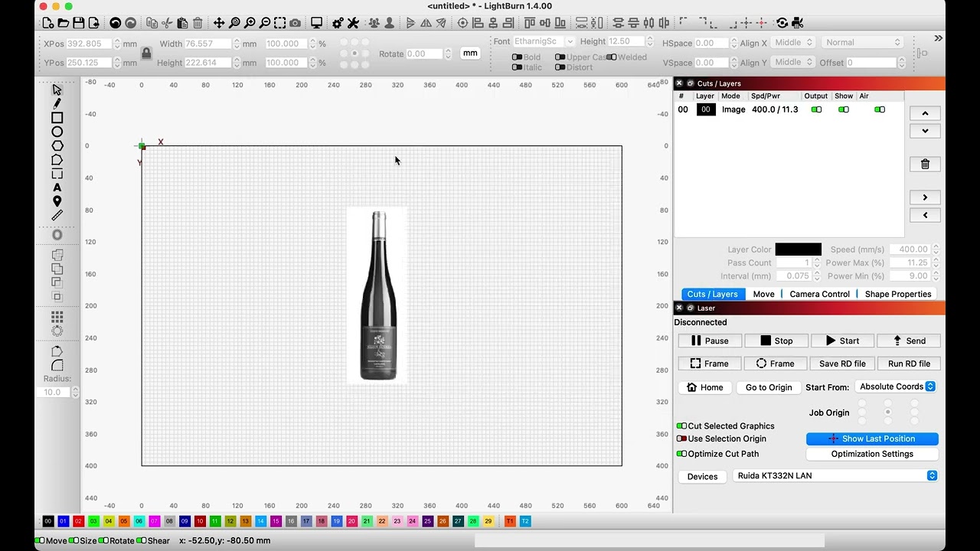This screenshot has width=980, height=551.
Task: Open the Start From dropdown
Action: [895, 386]
